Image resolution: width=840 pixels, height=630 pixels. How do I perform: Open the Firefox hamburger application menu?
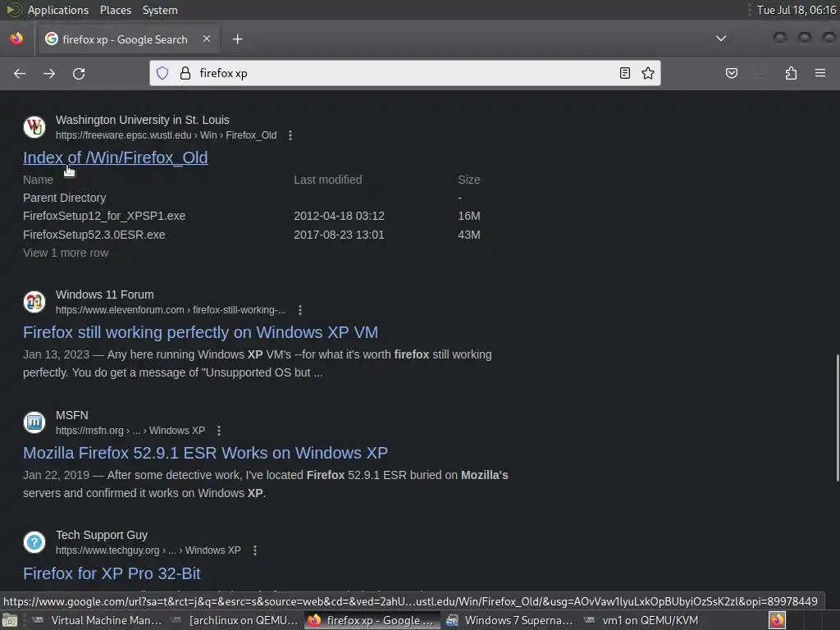pyautogui.click(x=820, y=73)
